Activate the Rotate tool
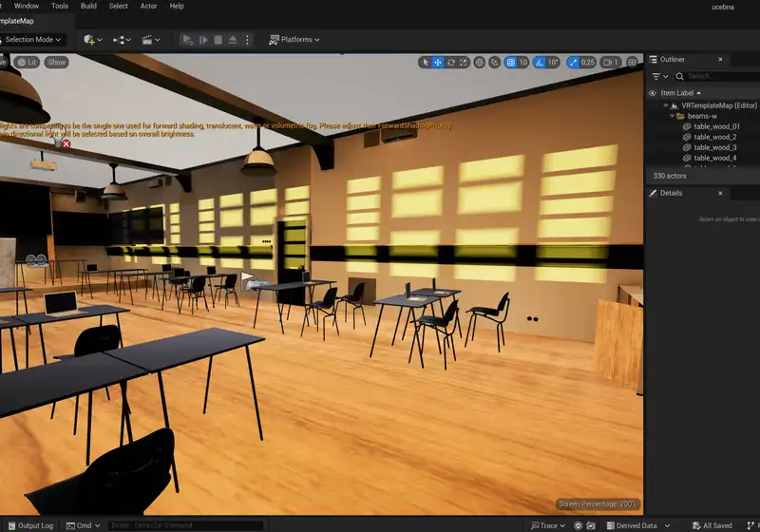Viewport: 760px width, 532px height. coord(450,63)
